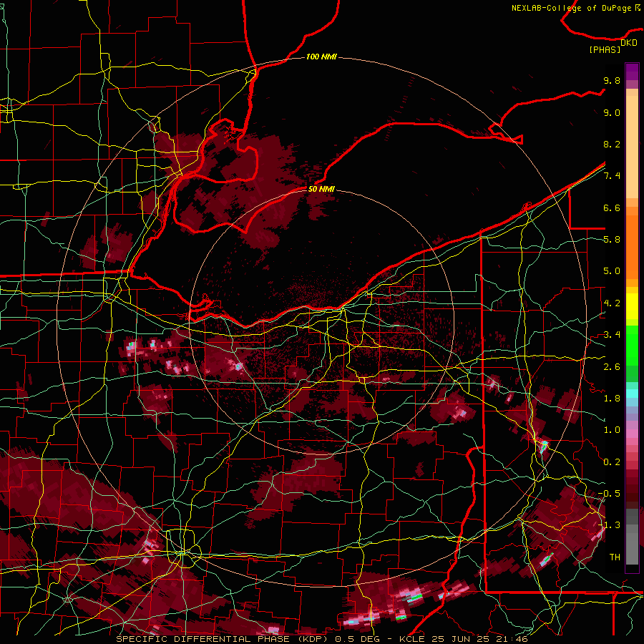The width and height of the screenshot is (644, 644).
Task: Click the 50 NMI range ring label
Action: point(321,189)
